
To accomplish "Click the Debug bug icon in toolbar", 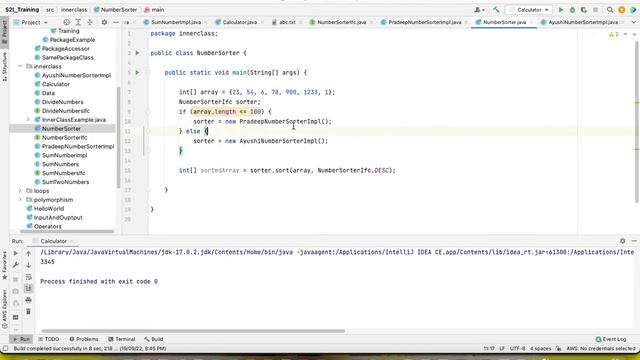I will [572, 10].
